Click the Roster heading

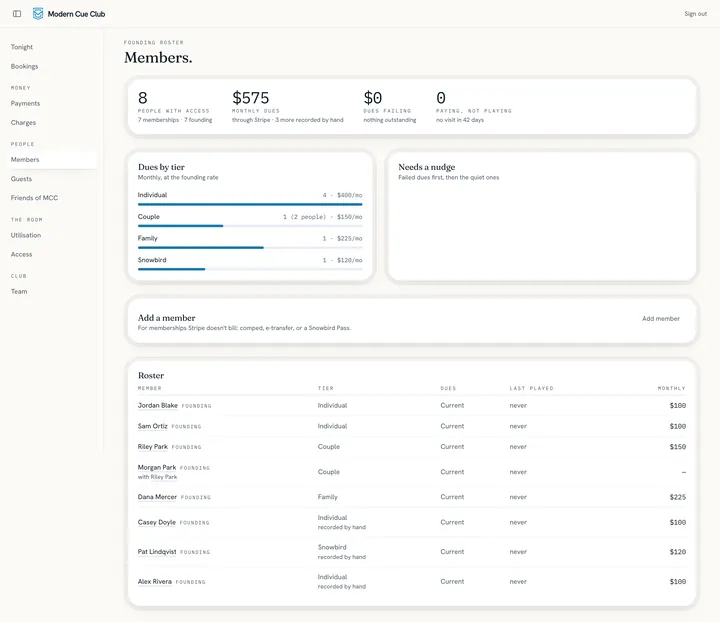(x=151, y=375)
